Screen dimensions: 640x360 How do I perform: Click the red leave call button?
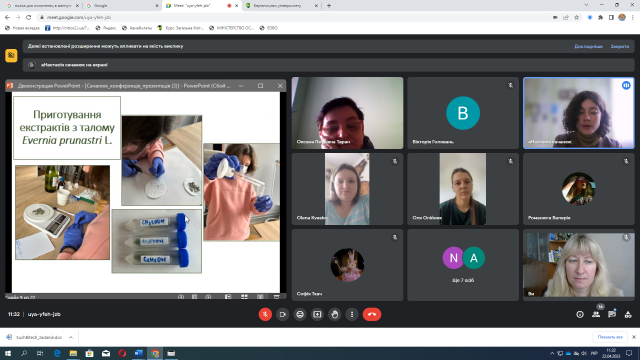coord(372,314)
